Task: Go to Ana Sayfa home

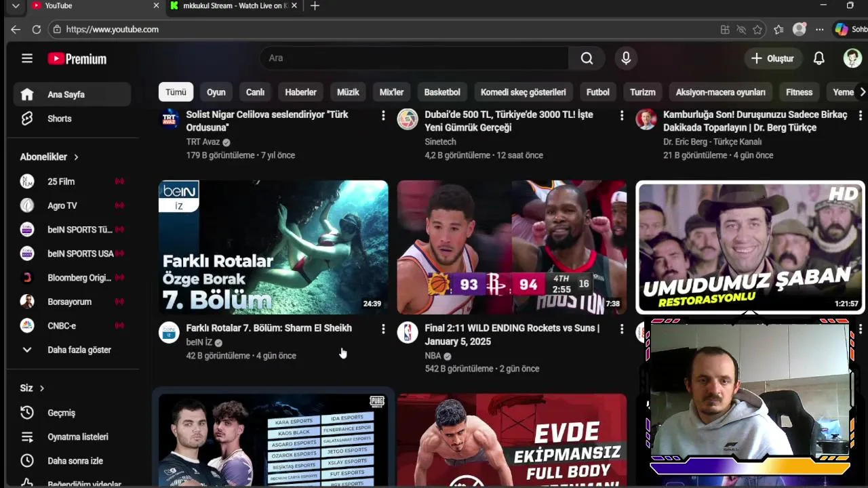Action: coord(72,94)
